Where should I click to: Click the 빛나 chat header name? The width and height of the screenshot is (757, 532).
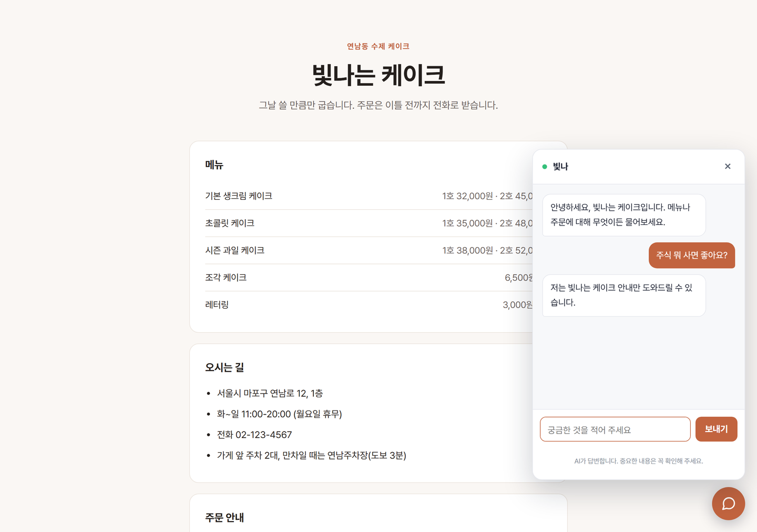coord(560,167)
